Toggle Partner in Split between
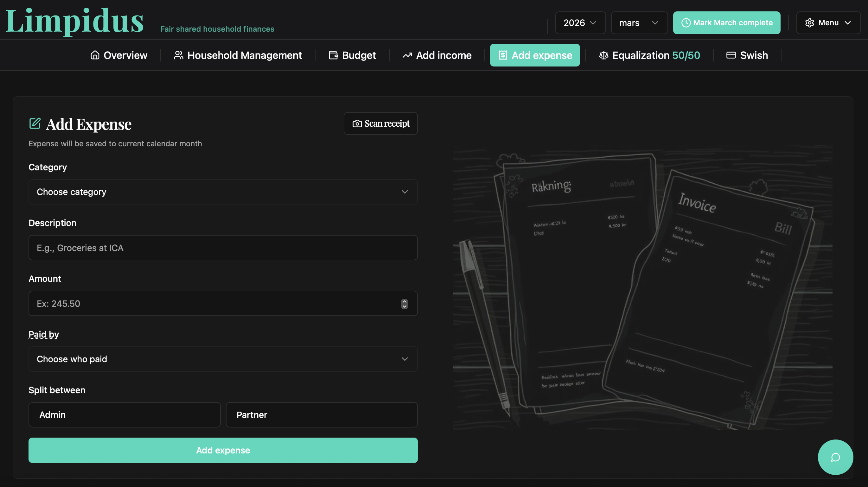868x487 pixels. (322, 414)
